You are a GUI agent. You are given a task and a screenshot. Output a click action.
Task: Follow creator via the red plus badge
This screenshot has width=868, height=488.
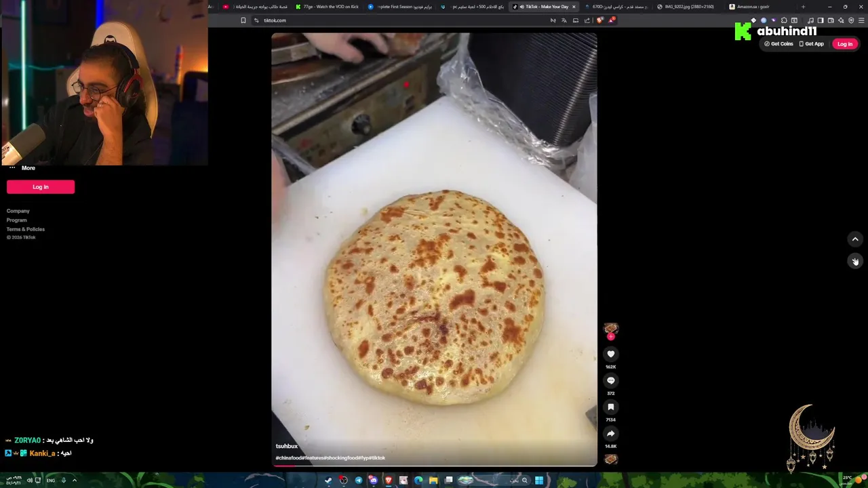tap(610, 337)
